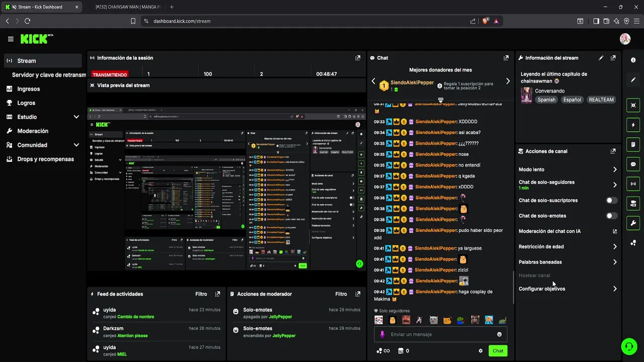644x362 pixels.
Task: Toggle the stream preview widget icon
Action: click(x=633, y=105)
